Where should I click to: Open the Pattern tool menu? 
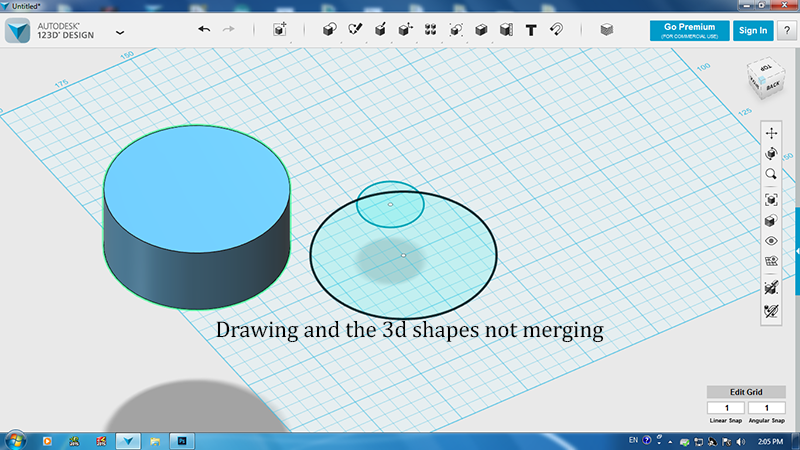(430, 30)
